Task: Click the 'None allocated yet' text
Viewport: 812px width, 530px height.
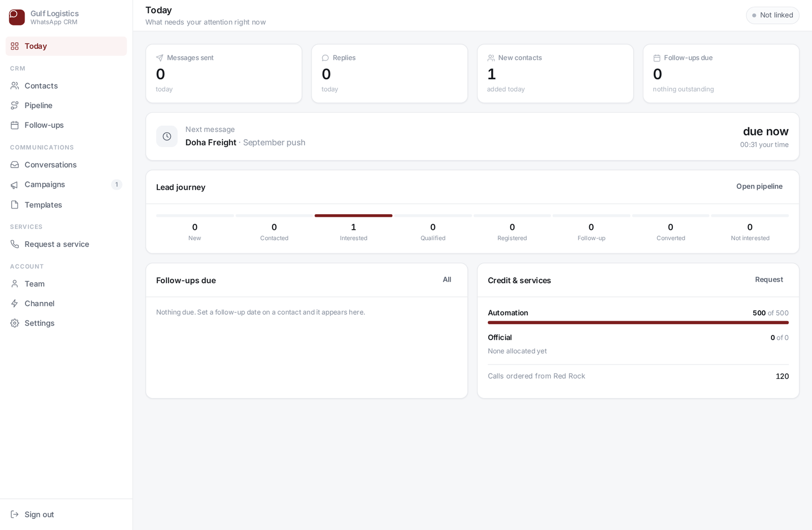Action: 517,351
